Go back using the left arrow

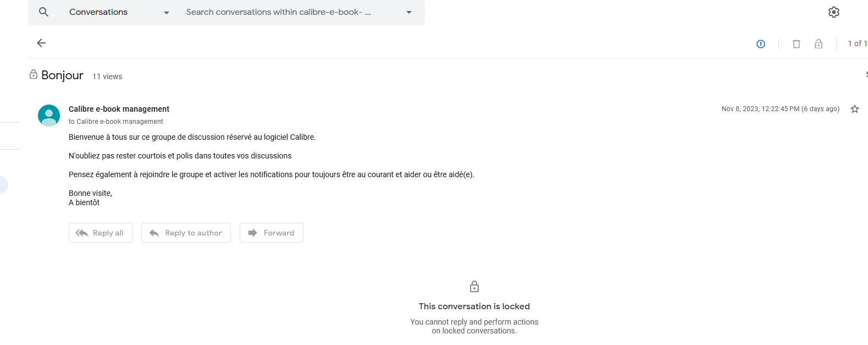coord(41,43)
